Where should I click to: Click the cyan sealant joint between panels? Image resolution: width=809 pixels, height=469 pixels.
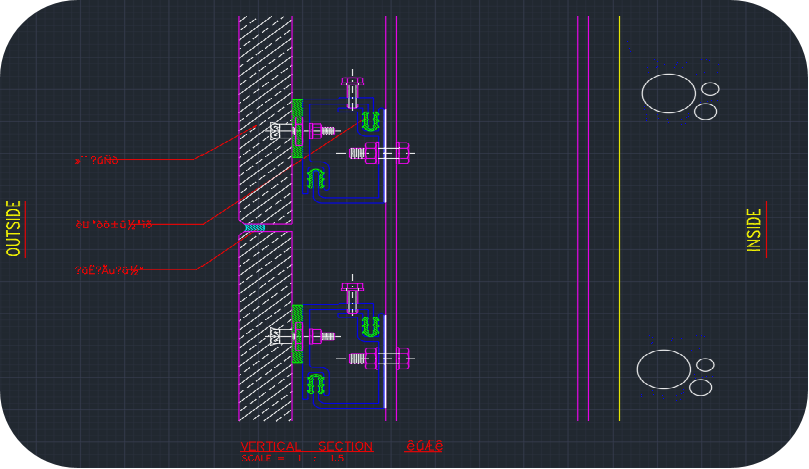tap(256, 228)
